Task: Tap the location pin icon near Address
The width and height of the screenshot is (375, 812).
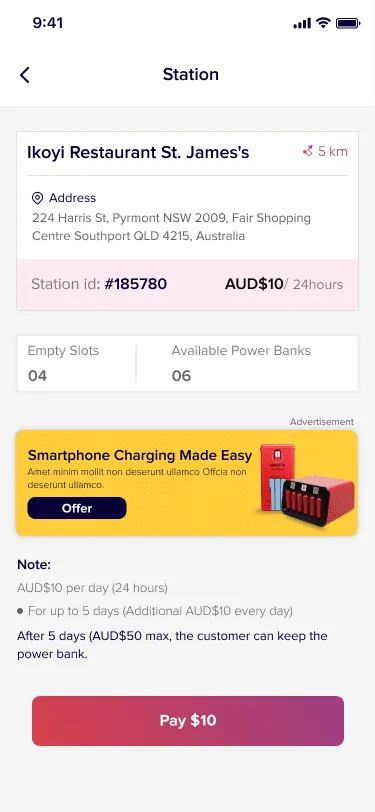Action: [37, 198]
